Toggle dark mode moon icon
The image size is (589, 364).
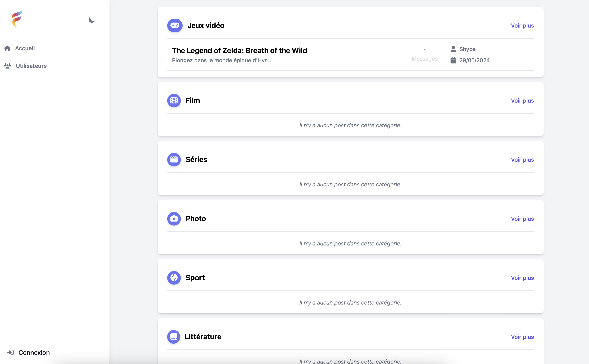(92, 20)
